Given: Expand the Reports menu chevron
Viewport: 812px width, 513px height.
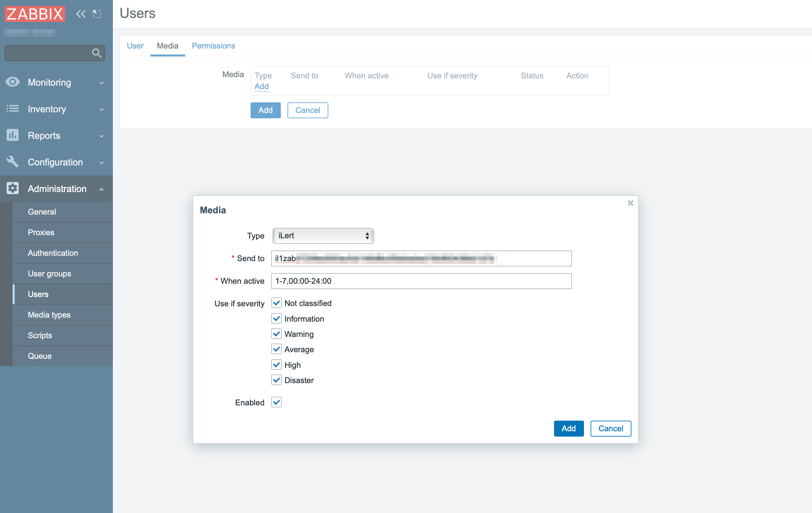Looking at the screenshot, I should (102, 136).
